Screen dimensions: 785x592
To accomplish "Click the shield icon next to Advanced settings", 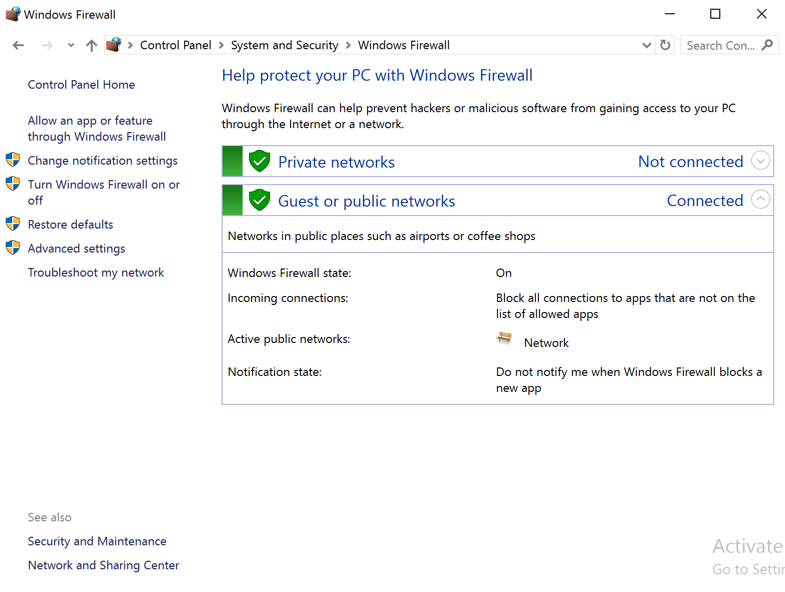I will point(13,248).
